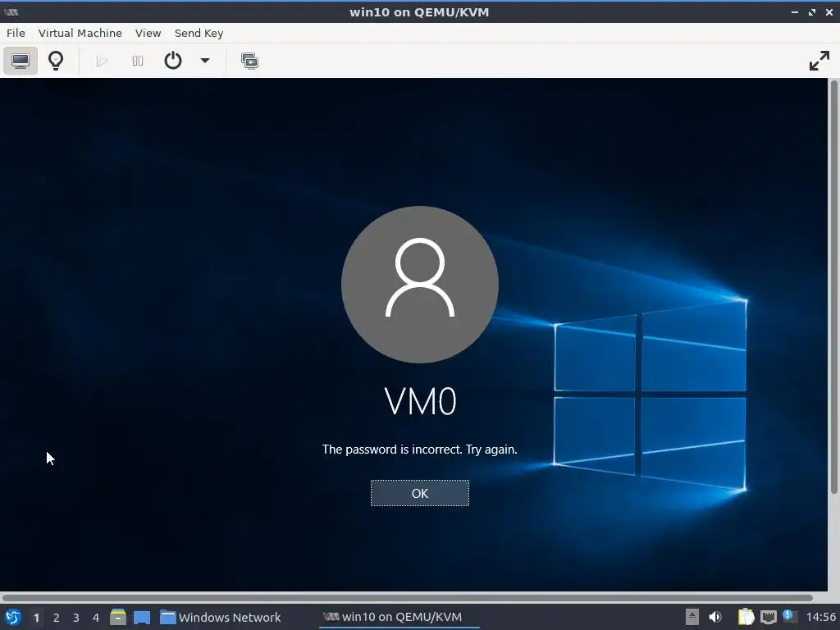Image resolution: width=840 pixels, height=630 pixels.
Task: Click the network connection tray icon
Action: click(x=769, y=617)
